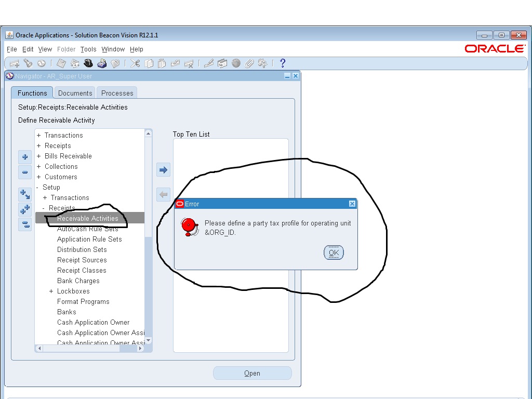Click the Switch Responsibility top hat icon
532x399 pixels.
click(x=88, y=63)
